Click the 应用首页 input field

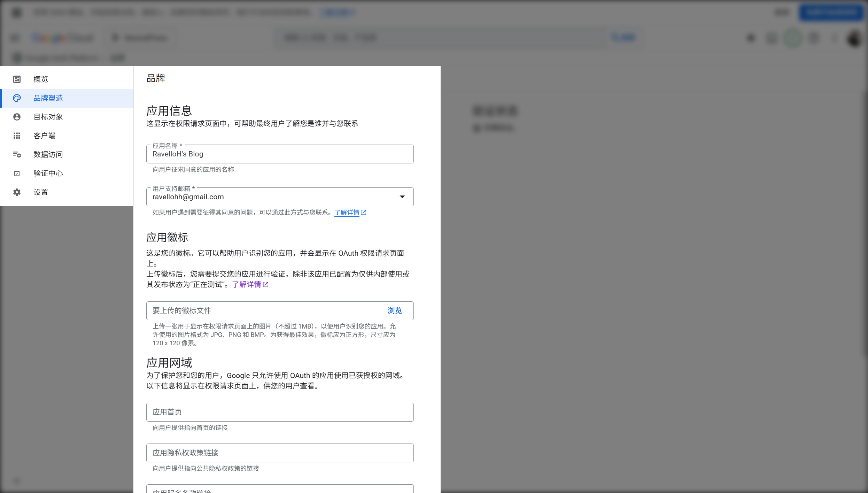point(280,412)
